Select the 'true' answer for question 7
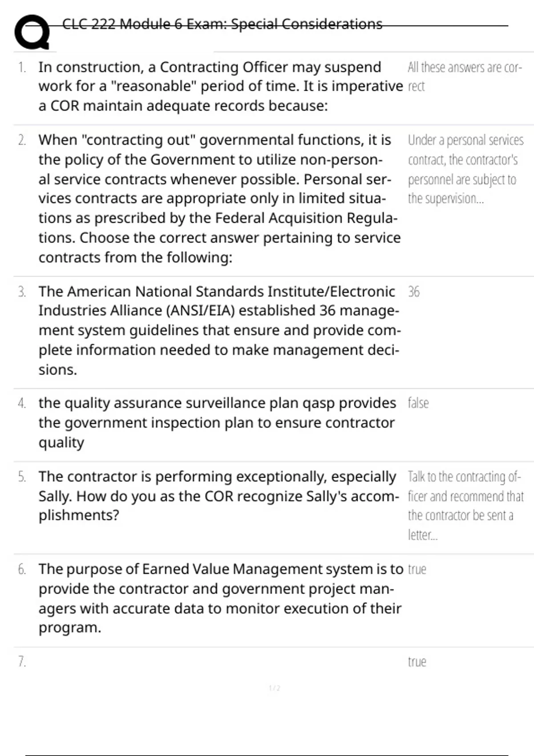 click(x=417, y=662)
